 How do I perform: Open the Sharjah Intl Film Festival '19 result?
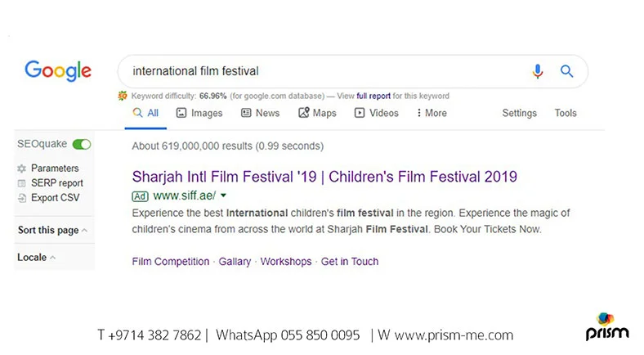click(x=324, y=177)
